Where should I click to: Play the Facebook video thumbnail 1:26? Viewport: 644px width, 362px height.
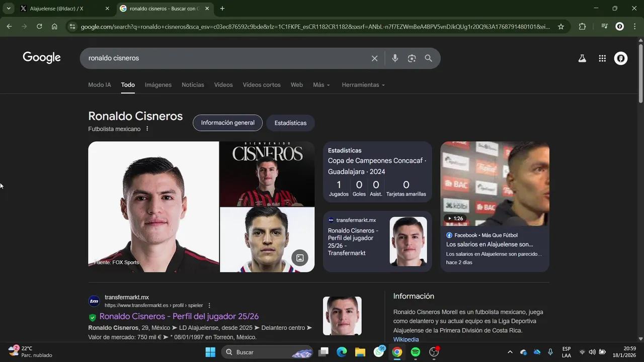pyautogui.click(x=495, y=184)
